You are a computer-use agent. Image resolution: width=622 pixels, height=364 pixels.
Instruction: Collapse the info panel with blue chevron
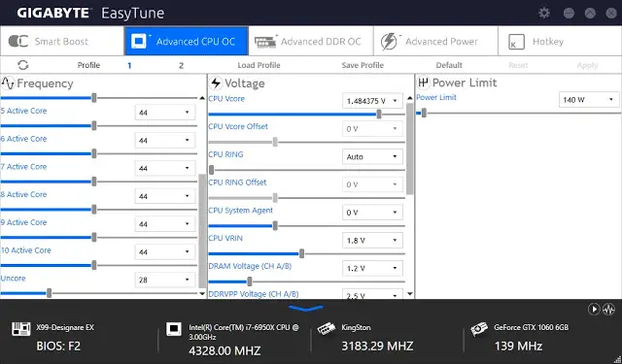coord(306,308)
